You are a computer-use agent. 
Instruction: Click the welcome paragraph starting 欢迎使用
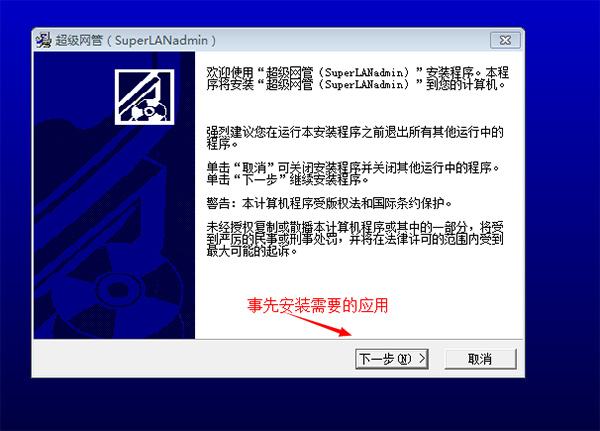[357, 78]
